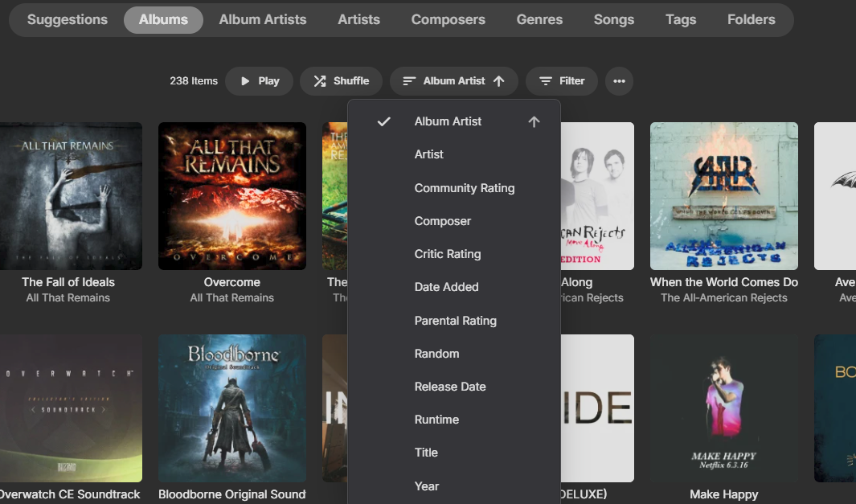856x504 pixels.
Task: Open the three-dot more options menu
Action: [x=619, y=81]
